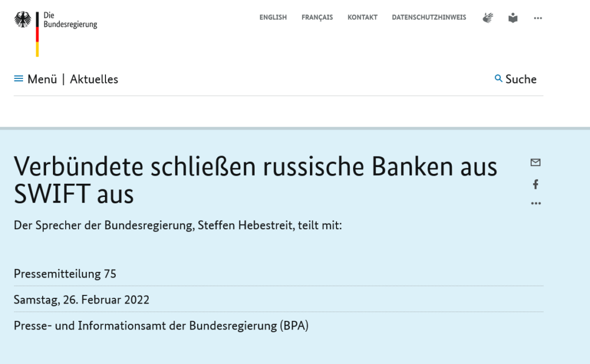
Task: Switch the site language to FRANÇAIS
Action: pyautogui.click(x=317, y=17)
